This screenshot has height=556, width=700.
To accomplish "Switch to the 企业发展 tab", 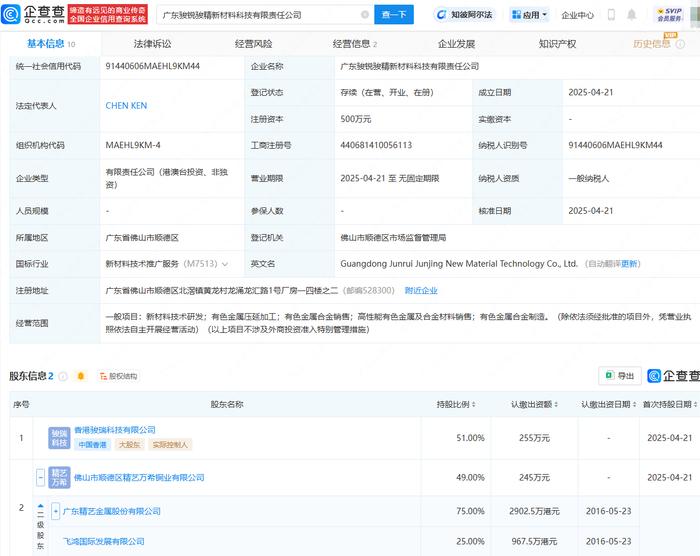I will [456, 44].
